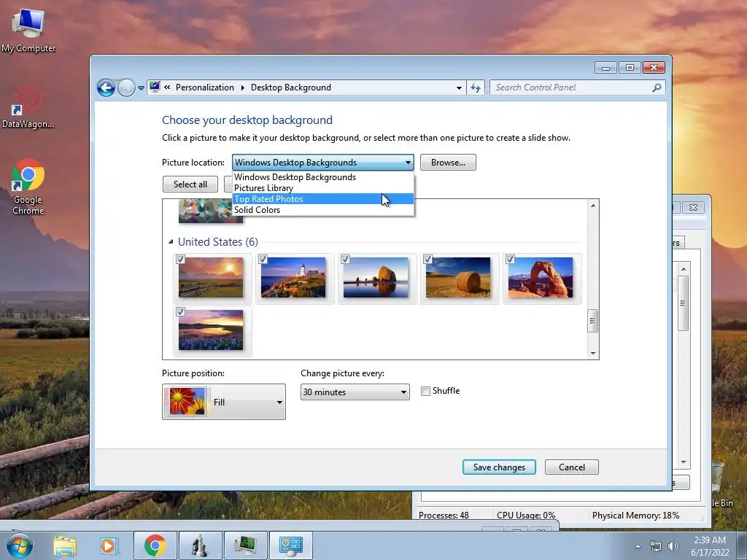
Task: Open Picture position Fill dropdown
Action: 224,402
